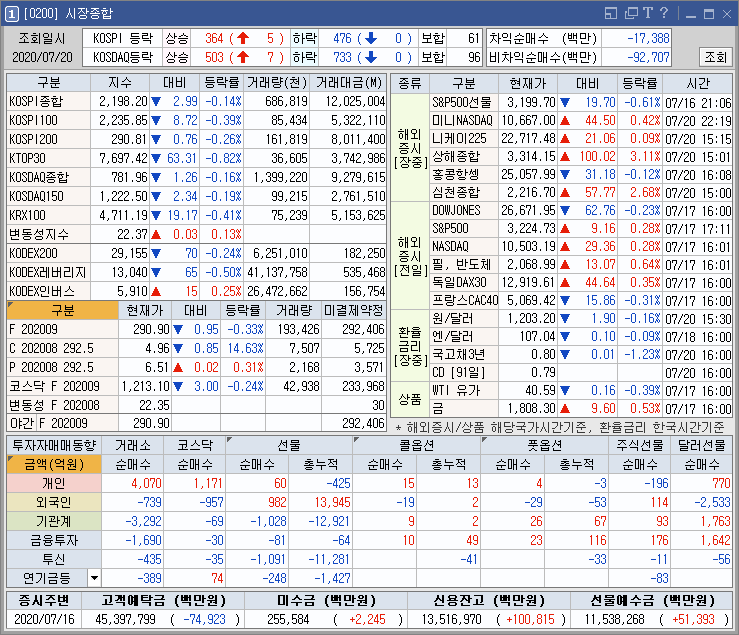739x635 pixels.
Task: Select the KOSDAQ150 index row
Action: click(197, 196)
